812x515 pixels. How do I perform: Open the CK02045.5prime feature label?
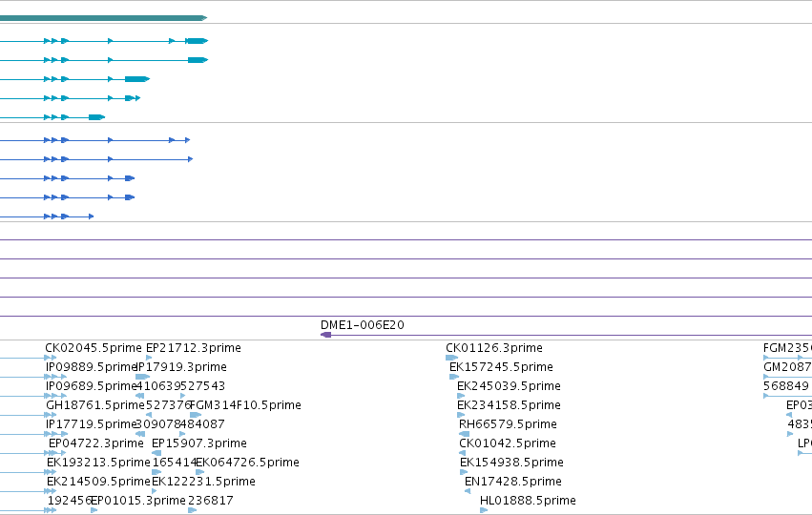tap(94, 348)
